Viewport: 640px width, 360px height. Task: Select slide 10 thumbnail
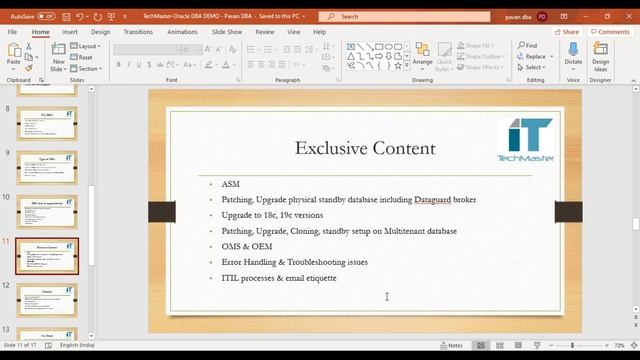tap(47, 212)
